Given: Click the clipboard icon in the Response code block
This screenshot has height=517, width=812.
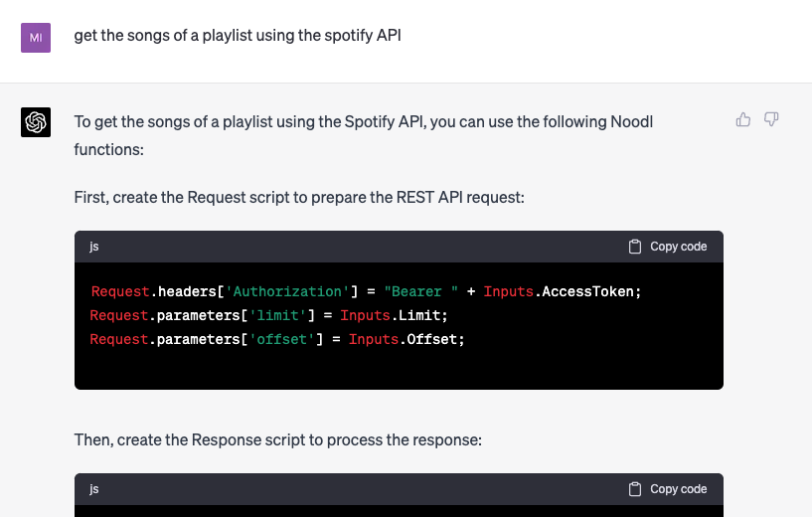Looking at the screenshot, I should pyautogui.click(x=635, y=489).
